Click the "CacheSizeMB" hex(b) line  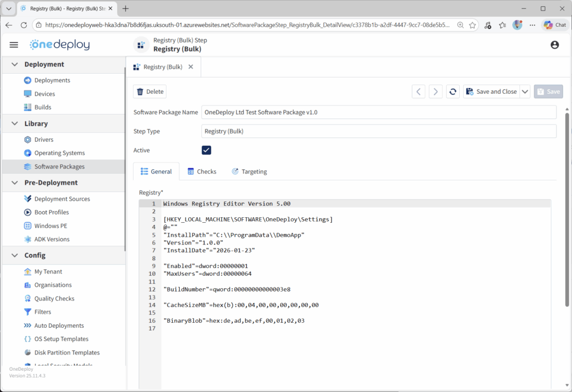coord(241,305)
